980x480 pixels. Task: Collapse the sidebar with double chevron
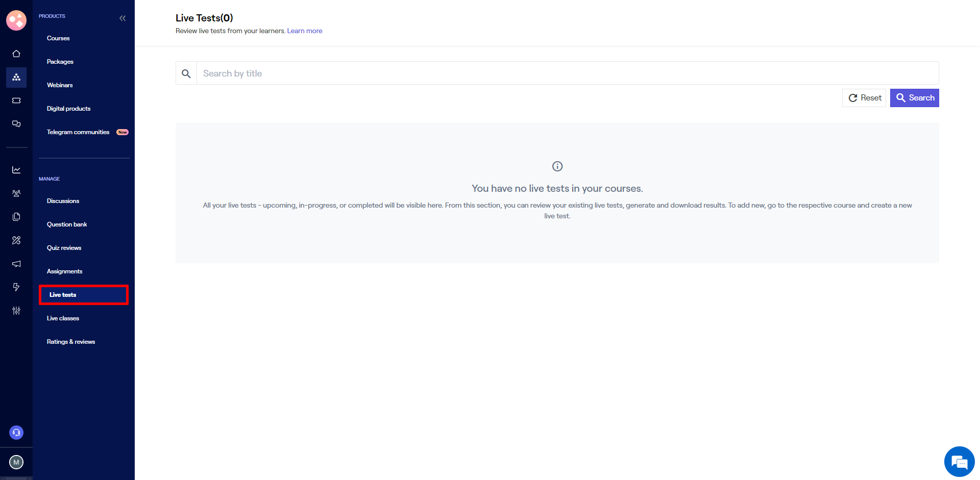tap(122, 18)
